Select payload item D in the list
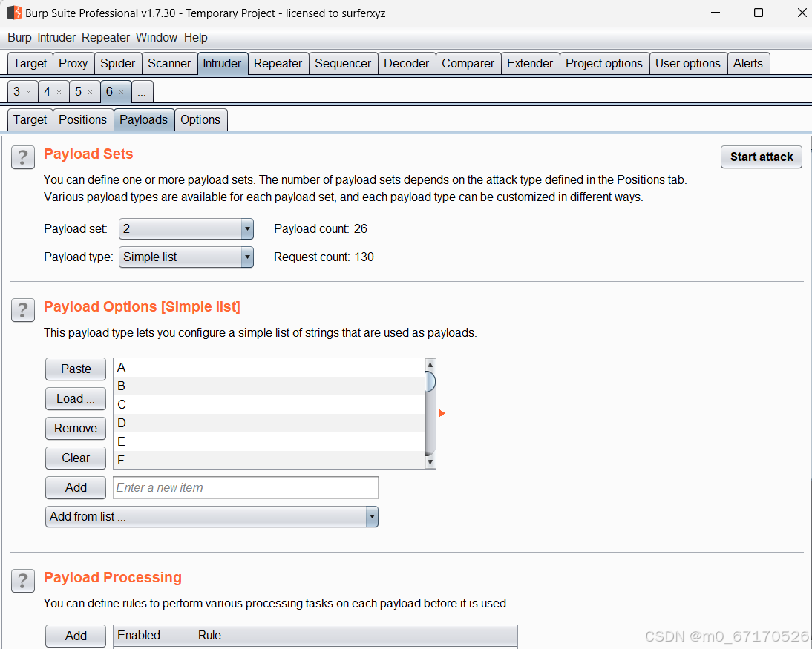 [x=269, y=424]
